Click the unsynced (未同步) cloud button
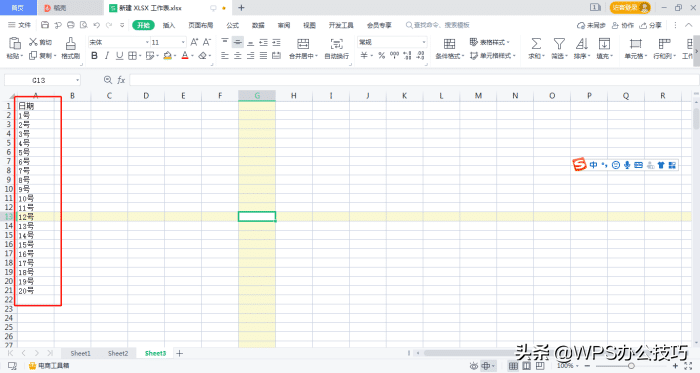The image size is (700, 373). pyautogui.click(x=591, y=25)
